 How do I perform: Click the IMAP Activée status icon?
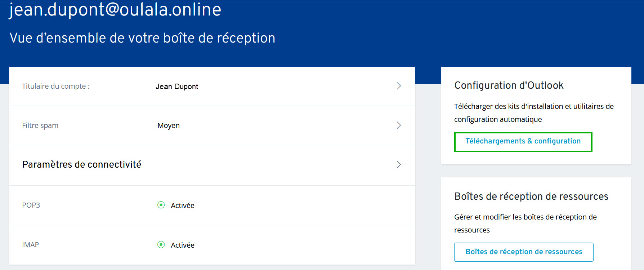(x=161, y=244)
